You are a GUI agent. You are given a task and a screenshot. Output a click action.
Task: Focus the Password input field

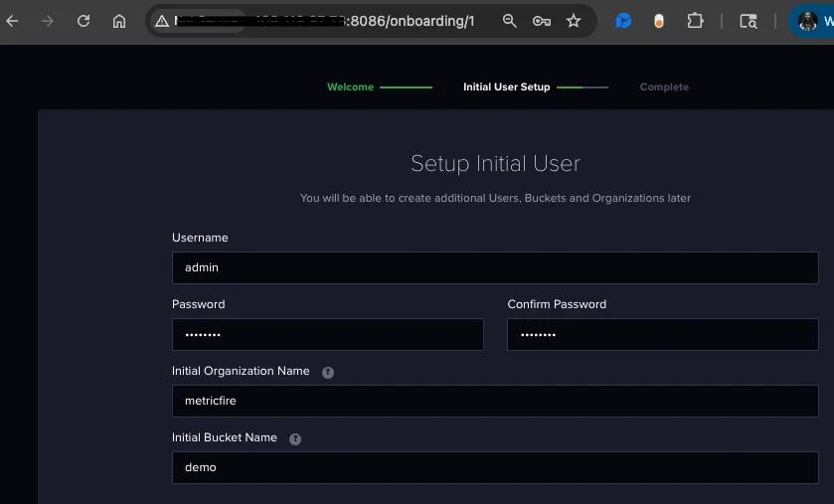coord(328,334)
